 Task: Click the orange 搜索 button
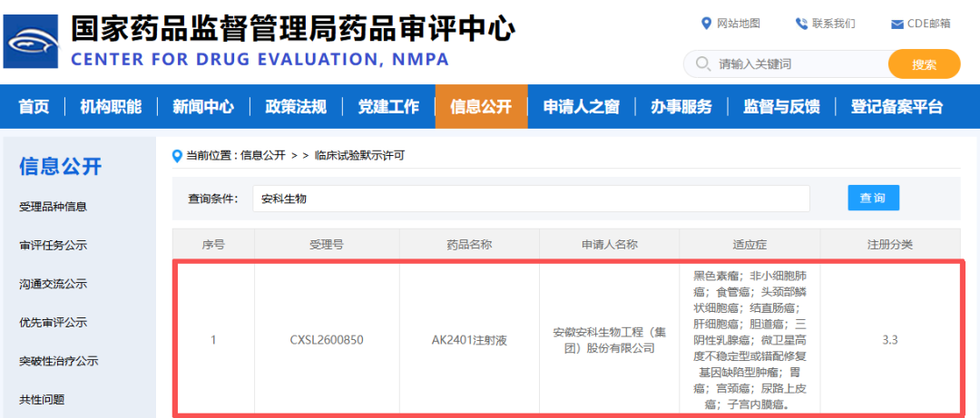[924, 63]
